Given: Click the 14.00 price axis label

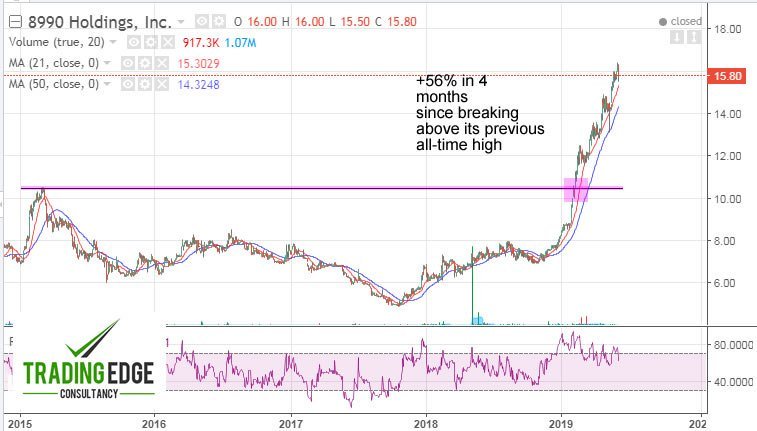Looking at the screenshot, I should pos(728,114).
